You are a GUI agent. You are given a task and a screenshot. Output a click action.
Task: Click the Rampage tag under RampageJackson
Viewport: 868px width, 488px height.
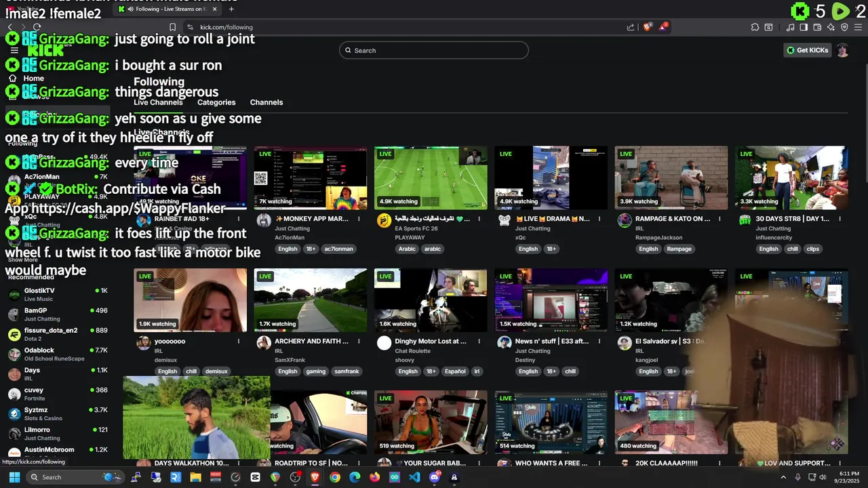(679, 249)
